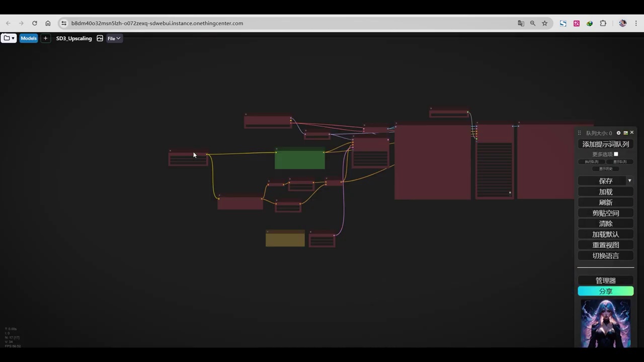This screenshot has height=362, width=644.
Task: Enable the 更多选项 checkbox
Action: click(616, 154)
